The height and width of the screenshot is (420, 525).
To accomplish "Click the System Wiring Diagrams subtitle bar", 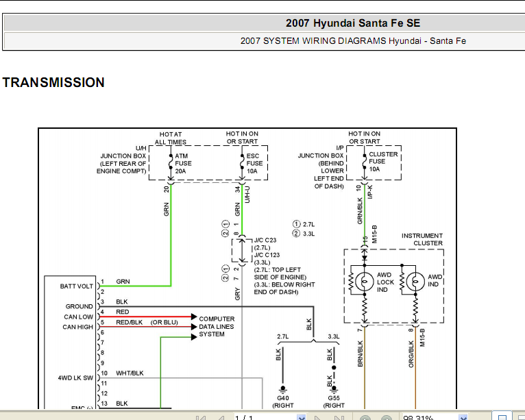I will click(265, 41).
